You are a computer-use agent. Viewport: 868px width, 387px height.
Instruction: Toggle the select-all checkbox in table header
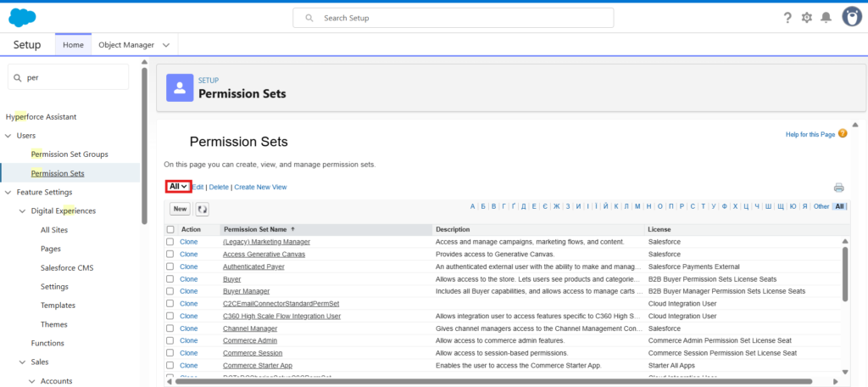pyautogui.click(x=170, y=229)
